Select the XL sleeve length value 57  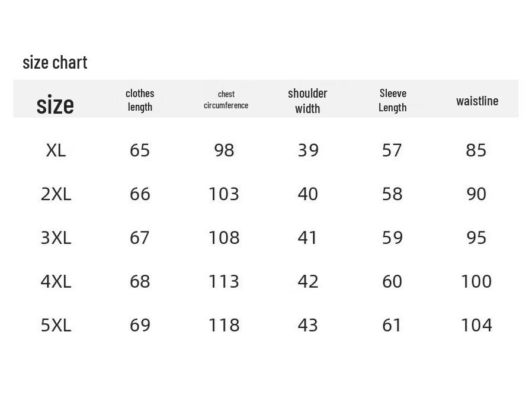[392, 150]
